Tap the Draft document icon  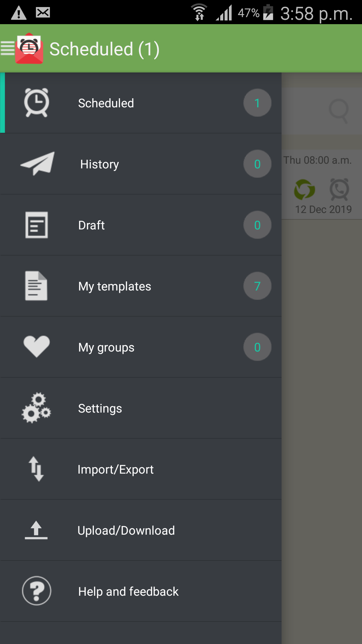tap(37, 225)
